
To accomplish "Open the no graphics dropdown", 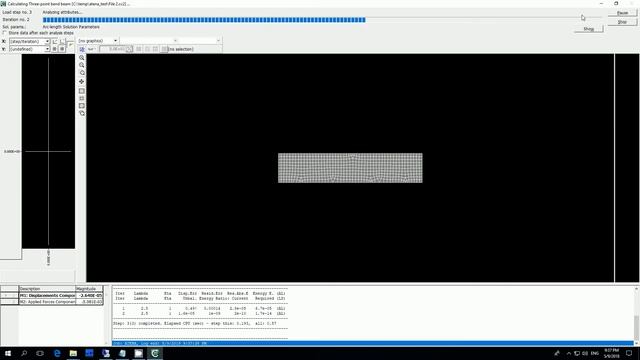I will tap(98, 41).
